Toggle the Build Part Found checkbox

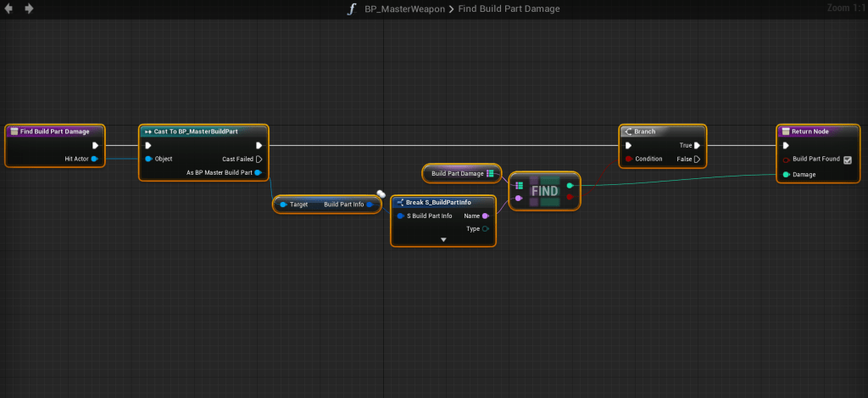tap(847, 160)
